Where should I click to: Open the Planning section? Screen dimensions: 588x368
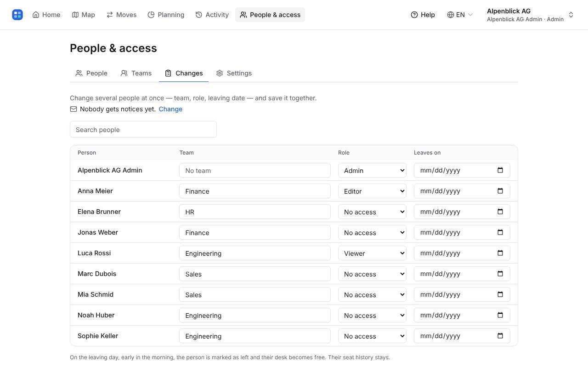[x=166, y=15]
